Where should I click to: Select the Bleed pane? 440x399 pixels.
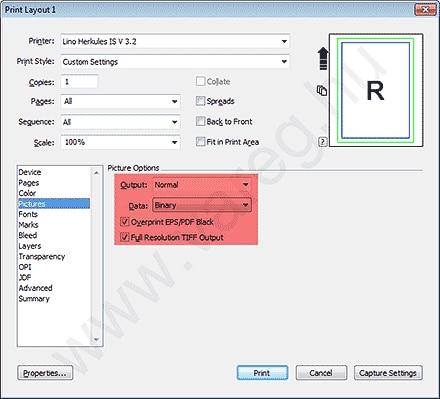(54, 235)
